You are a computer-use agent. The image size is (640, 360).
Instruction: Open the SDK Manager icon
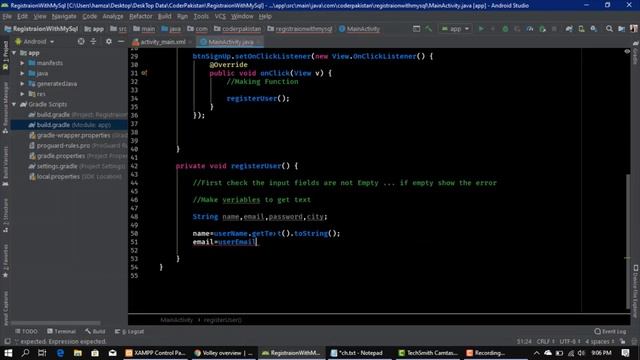coord(593,29)
